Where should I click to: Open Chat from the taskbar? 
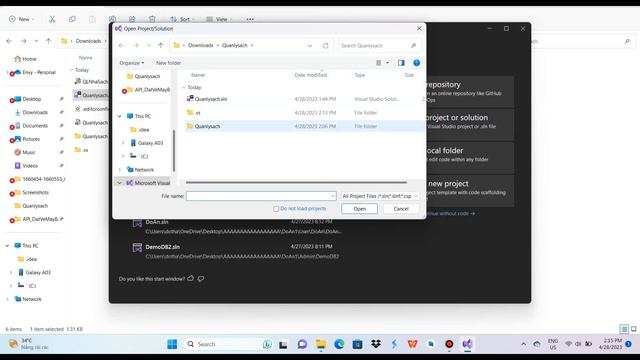click(x=302, y=344)
